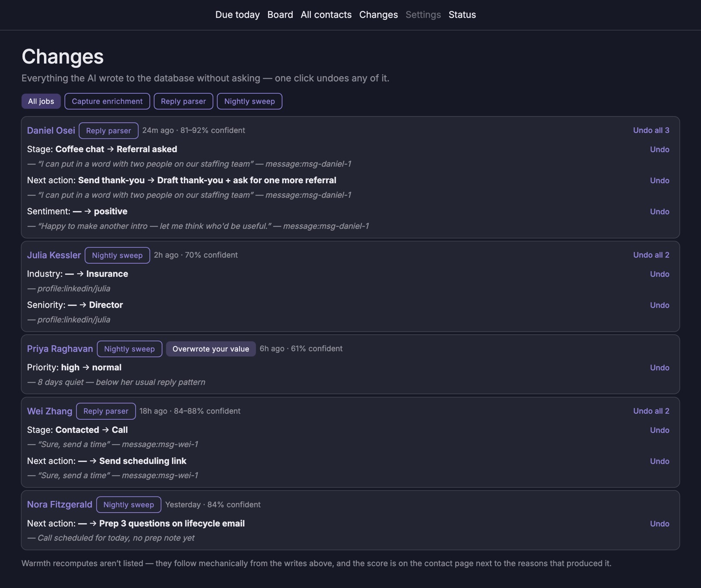Undo the Sentiment positive change
This screenshot has width=701, height=588.
[x=659, y=212]
